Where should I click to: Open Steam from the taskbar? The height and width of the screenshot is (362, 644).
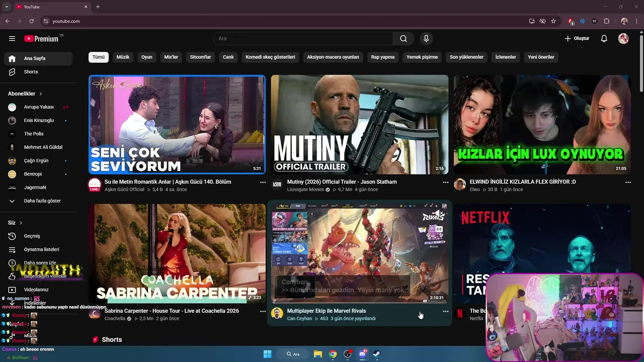(376, 354)
